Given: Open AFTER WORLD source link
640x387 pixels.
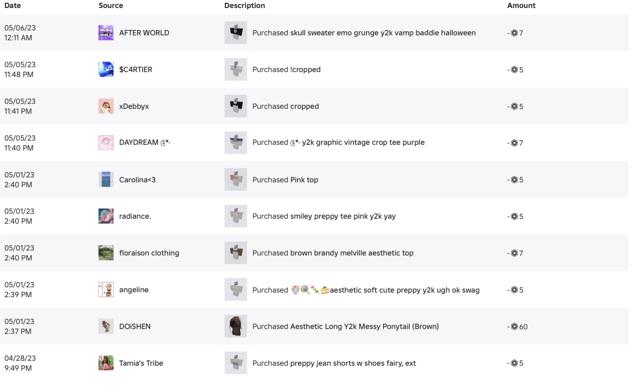Looking at the screenshot, I should click(x=144, y=33).
